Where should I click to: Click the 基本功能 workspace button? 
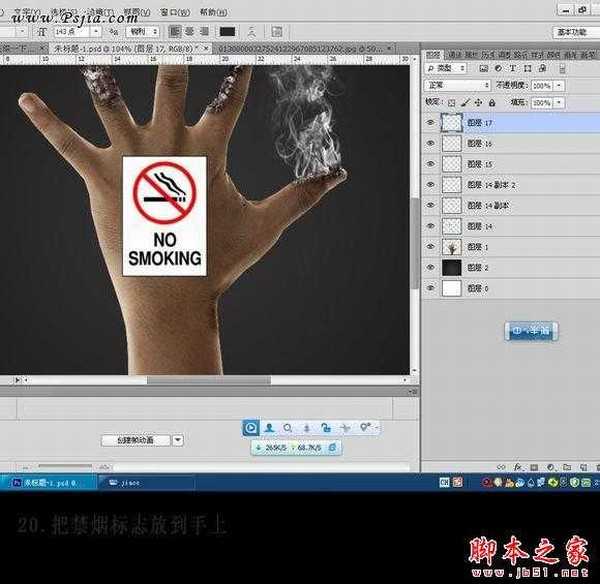point(574,32)
